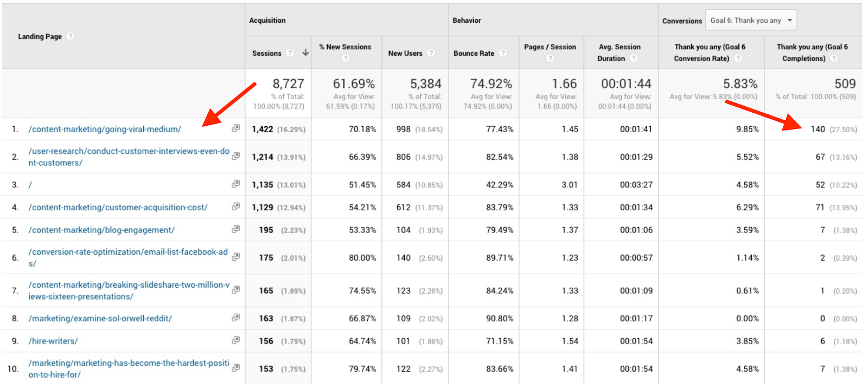The image size is (868, 388).
Task: Open blog-engagement external link icon
Action: [x=235, y=229]
